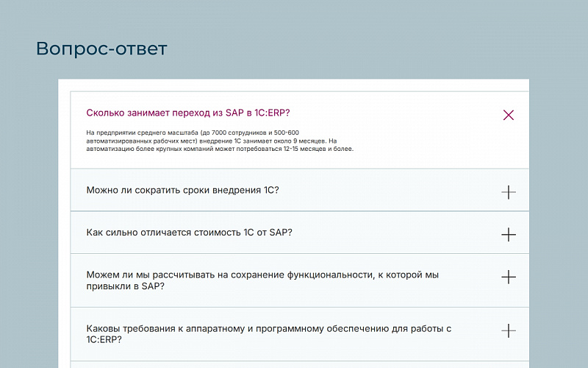Screen dimensions: 588x368
Task: Click the plus icon beside 'Можно ли сократить сроки внедрения 1С?'
Action: [508, 192]
